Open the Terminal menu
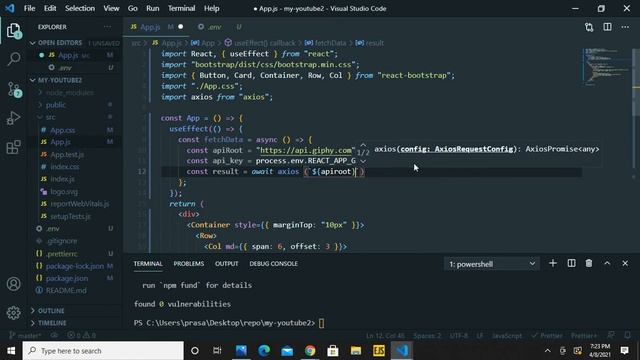Image resolution: width=640 pixels, height=360 pixels. tap(182, 8)
